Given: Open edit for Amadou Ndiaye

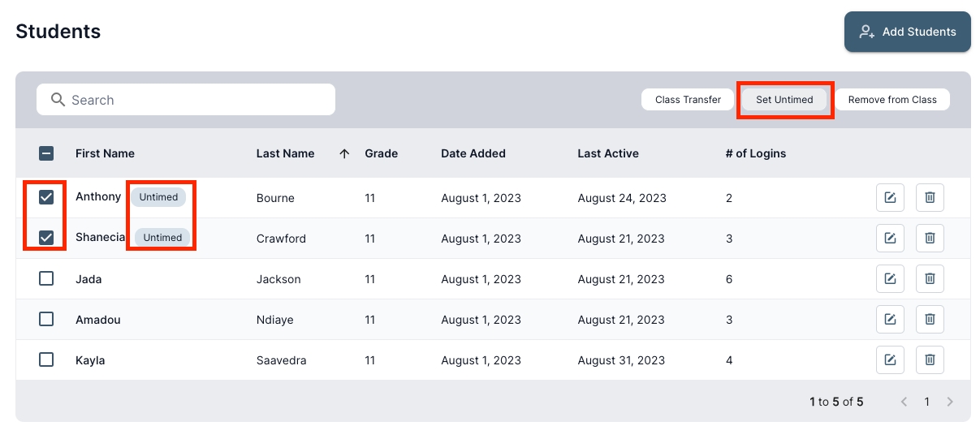Looking at the screenshot, I should 890,320.
